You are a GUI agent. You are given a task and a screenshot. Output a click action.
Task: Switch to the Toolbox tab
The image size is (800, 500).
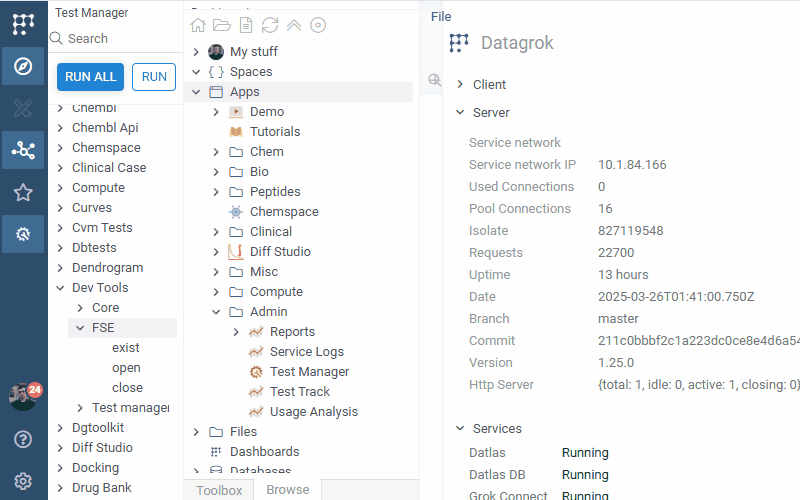(x=218, y=490)
